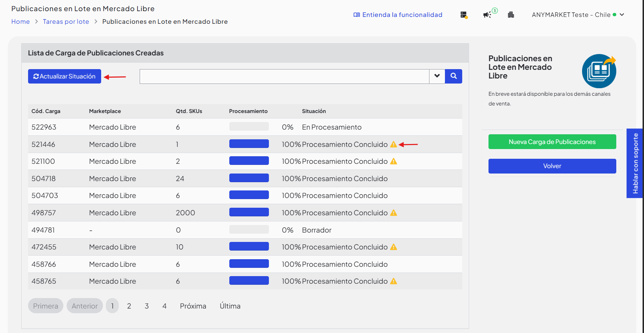Click Marketplace column header

105,111
